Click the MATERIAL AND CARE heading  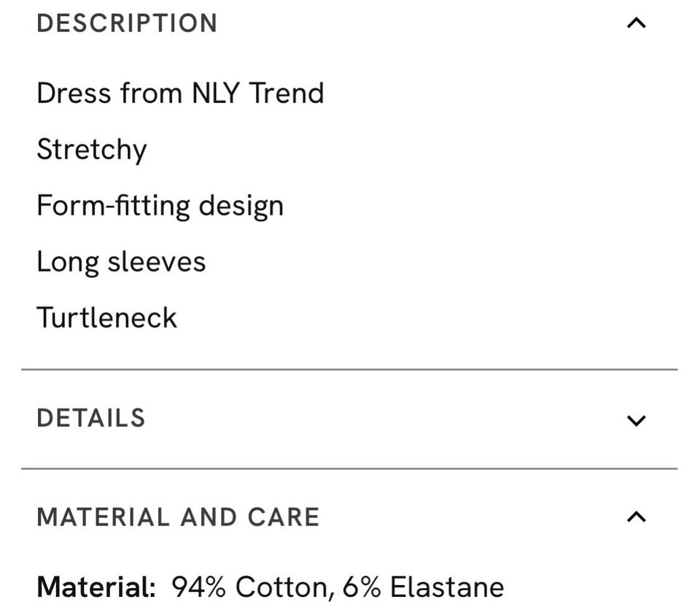point(178,517)
